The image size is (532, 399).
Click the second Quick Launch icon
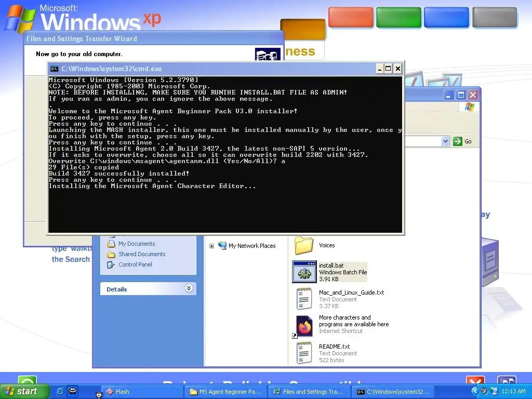(x=72, y=391)
